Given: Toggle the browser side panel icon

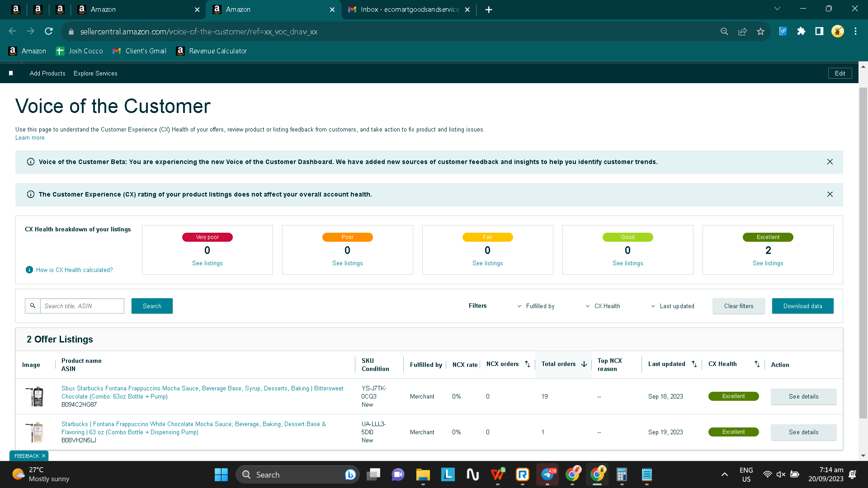Looking at the screenshot, I should pos(819,31).
